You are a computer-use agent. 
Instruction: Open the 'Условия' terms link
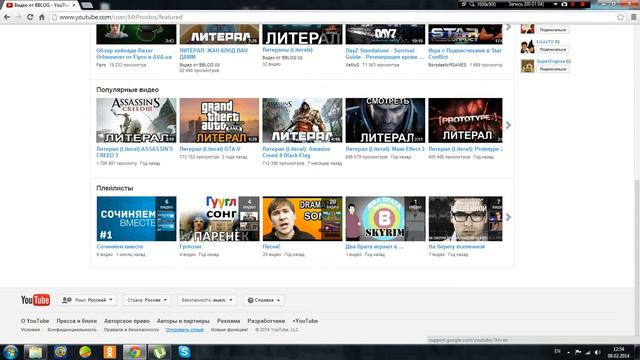pyautogui.click(x=31, y=329)
